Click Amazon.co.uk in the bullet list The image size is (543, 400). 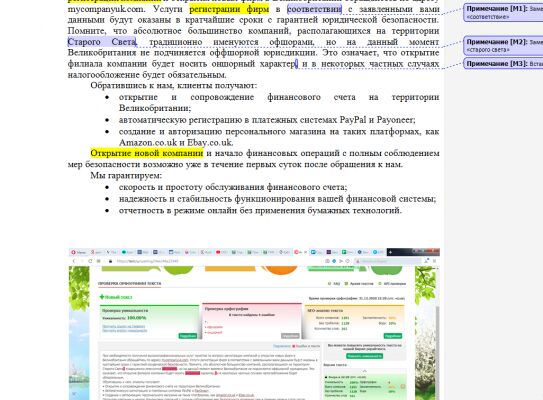tap(148, 142)
